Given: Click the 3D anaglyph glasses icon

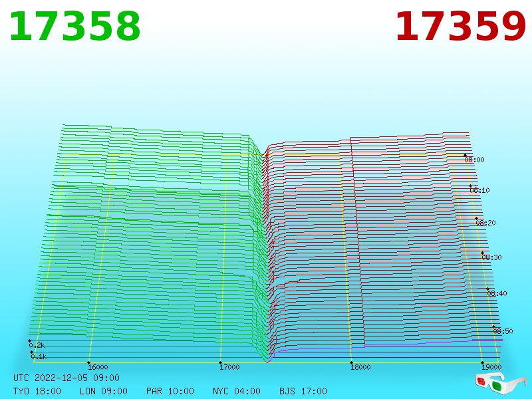Looking at the screenshot, I should (501, 383).
